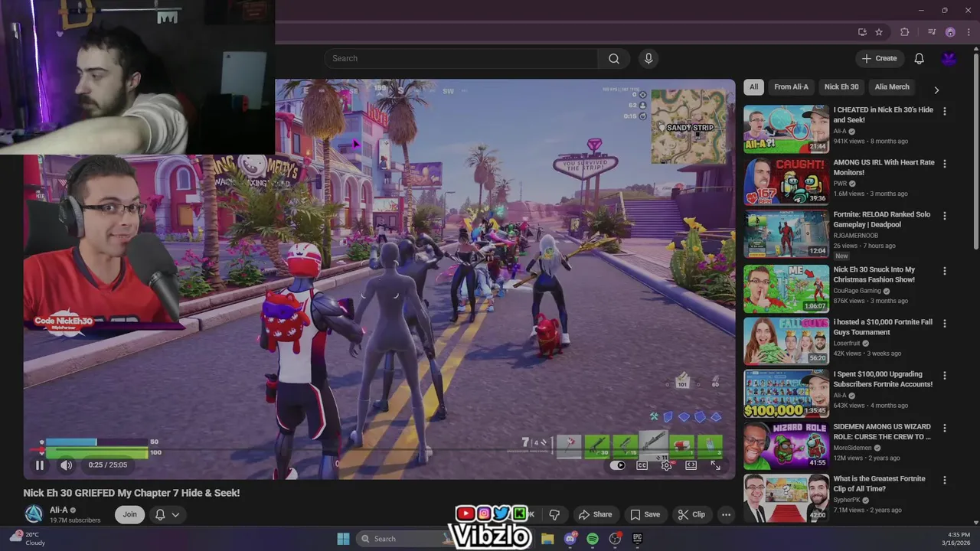Dislike the video with thumbs-down

click(x=554, y=514)
